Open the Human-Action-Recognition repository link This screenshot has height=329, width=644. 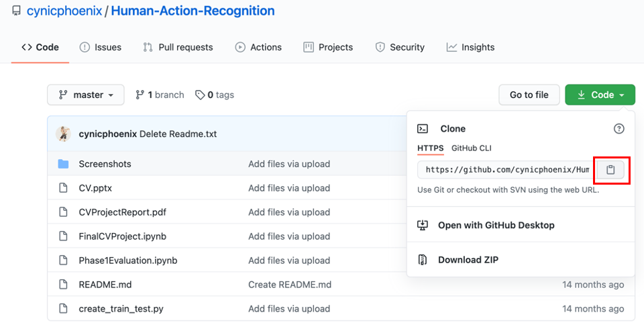[x=193, y=11]
